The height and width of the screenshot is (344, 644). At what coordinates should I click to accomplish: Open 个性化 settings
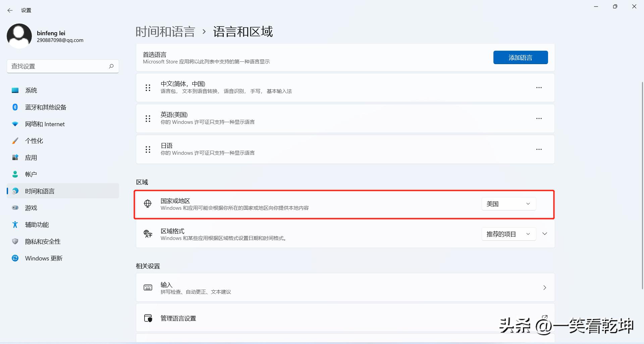point(34,141)
